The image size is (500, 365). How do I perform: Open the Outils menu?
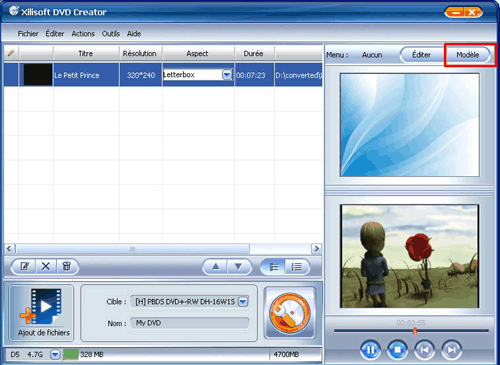(111, 34)
